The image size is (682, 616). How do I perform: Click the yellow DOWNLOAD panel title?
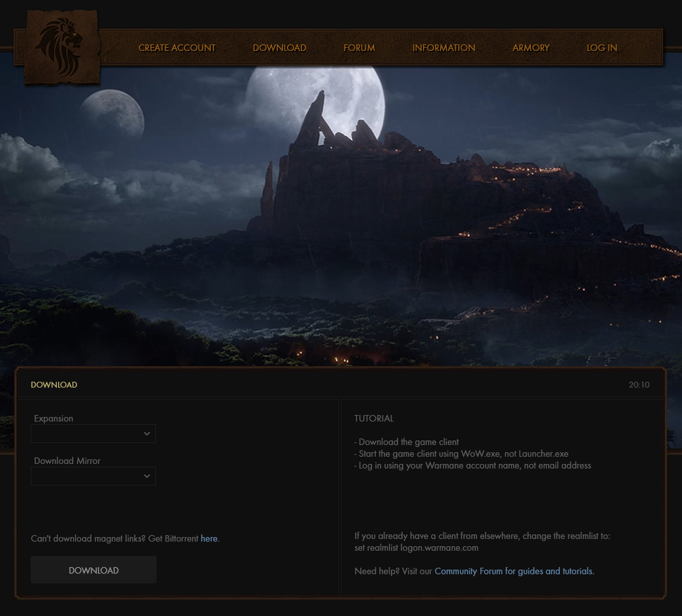tap(54, 384)
